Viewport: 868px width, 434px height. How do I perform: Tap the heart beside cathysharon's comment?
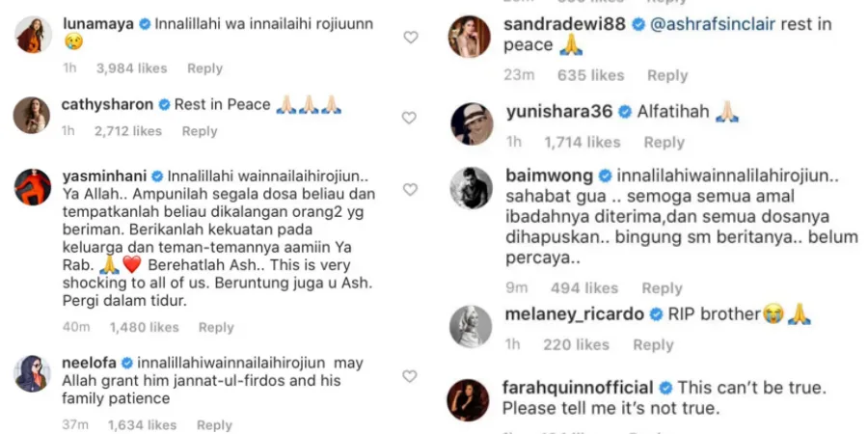[x=409, y=118]
